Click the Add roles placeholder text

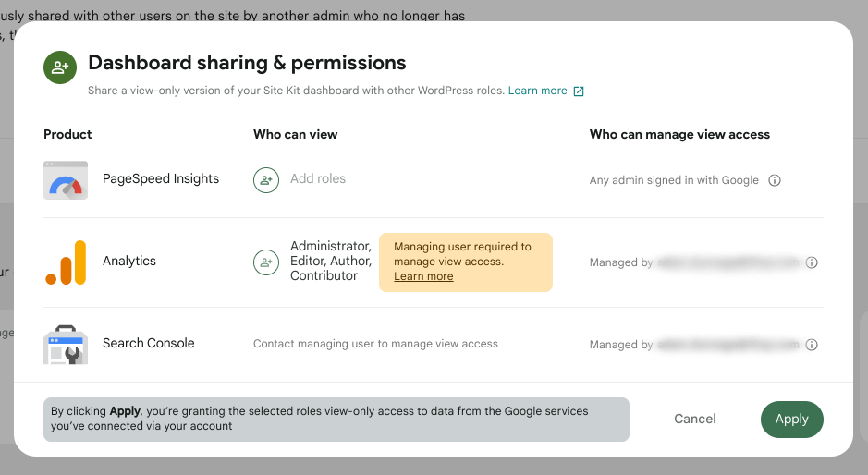[x=318, y=178]
